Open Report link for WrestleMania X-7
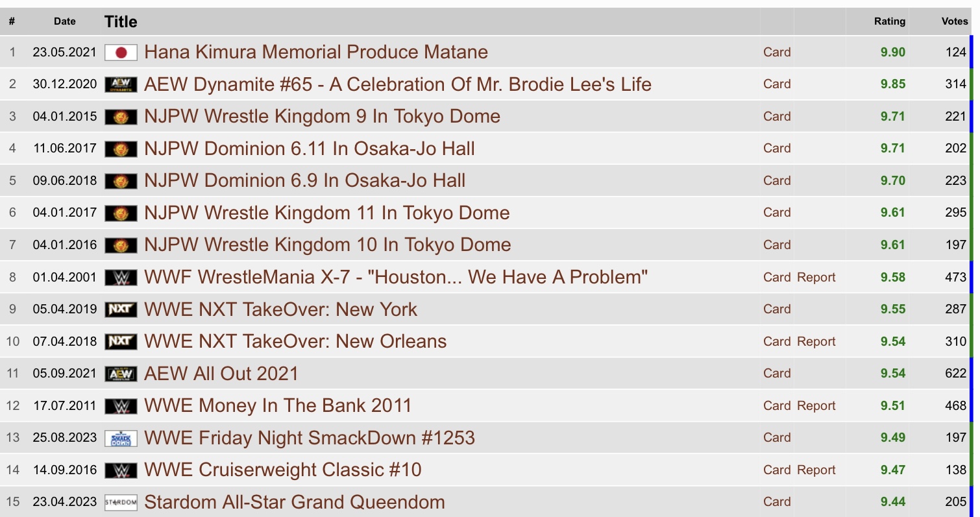The image size is (980, 517). point(816,278)
